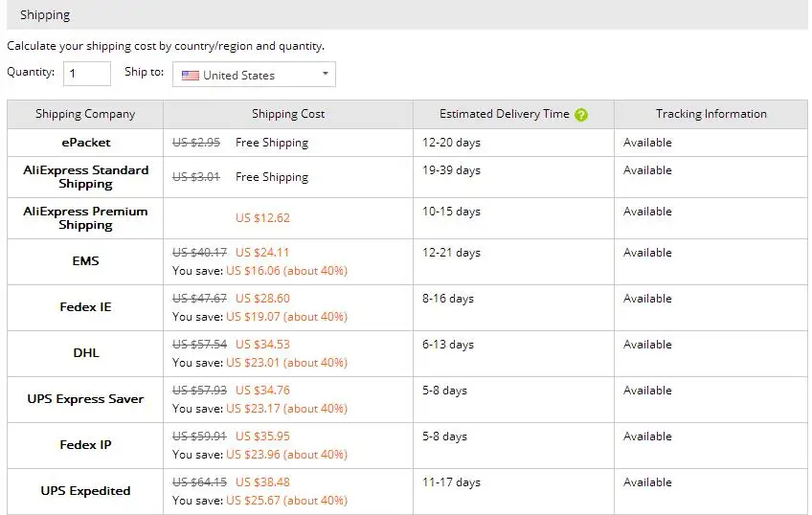
Task: Click the Shipping section header
Action: pos(407,14)
